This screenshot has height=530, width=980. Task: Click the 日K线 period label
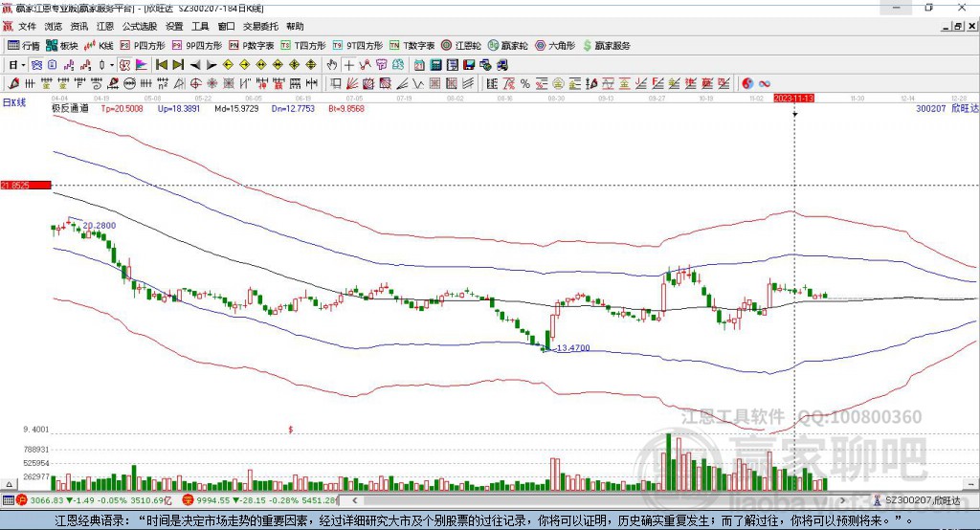tap(14, 103)
